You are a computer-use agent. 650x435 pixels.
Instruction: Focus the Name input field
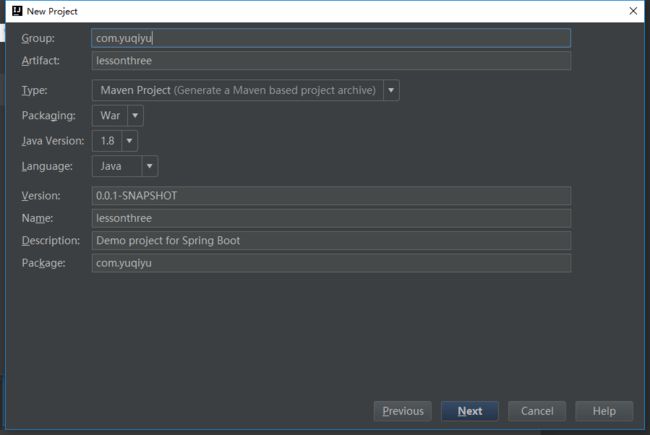click(331, 218)
